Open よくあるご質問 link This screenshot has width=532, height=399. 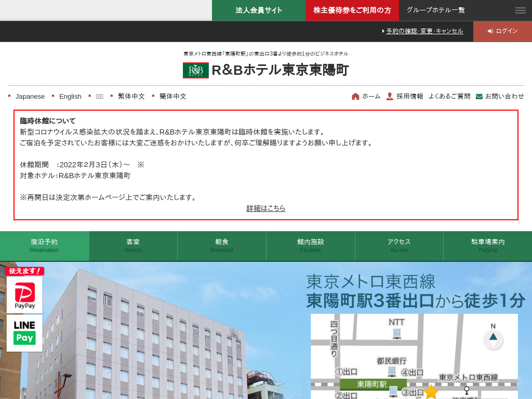[x=449, y=96]
